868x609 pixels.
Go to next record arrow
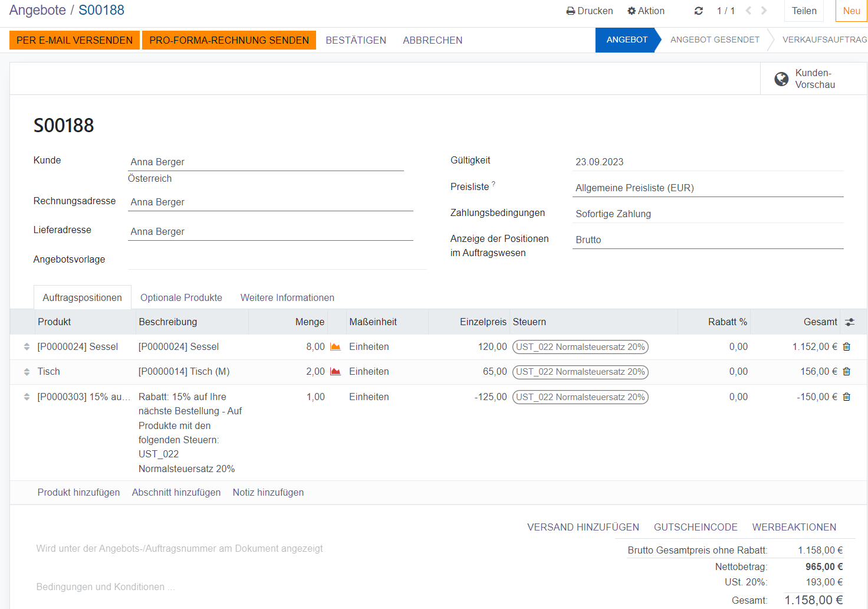(x=764, y=11)
